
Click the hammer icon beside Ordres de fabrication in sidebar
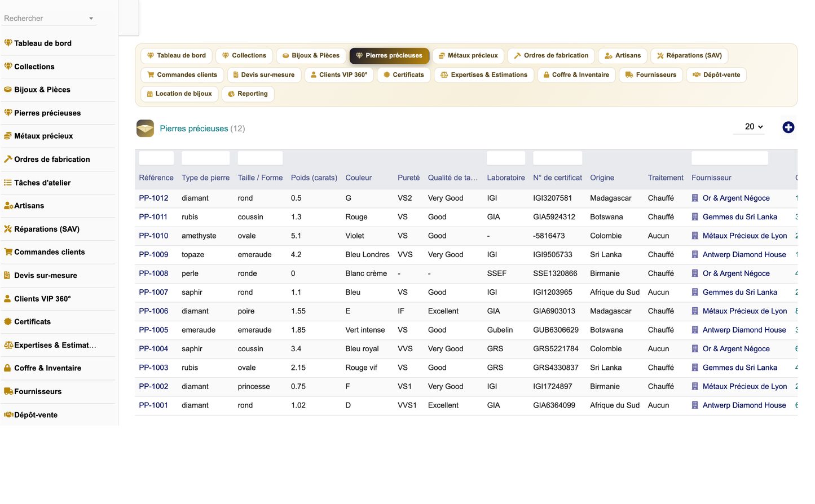click(8, 159)
